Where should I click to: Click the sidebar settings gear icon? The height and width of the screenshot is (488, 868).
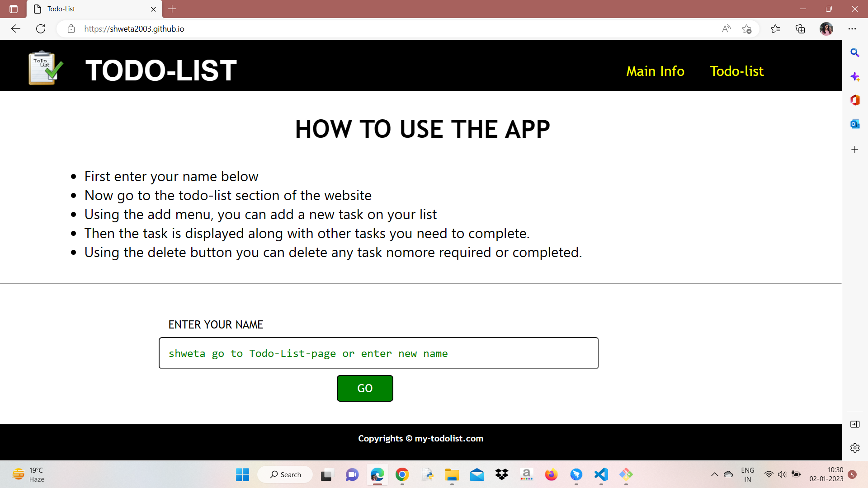coord(854,448)
